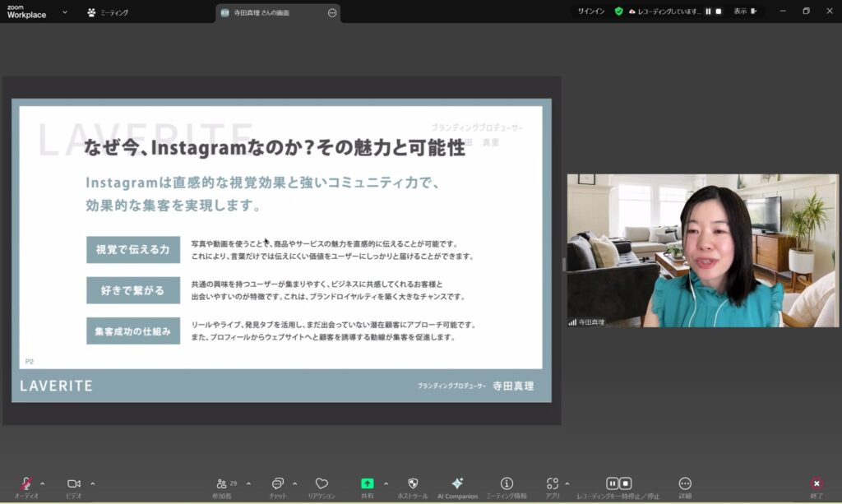Stop recording in title bar
This screenshot has height=504, width=842.
(719, 12)
